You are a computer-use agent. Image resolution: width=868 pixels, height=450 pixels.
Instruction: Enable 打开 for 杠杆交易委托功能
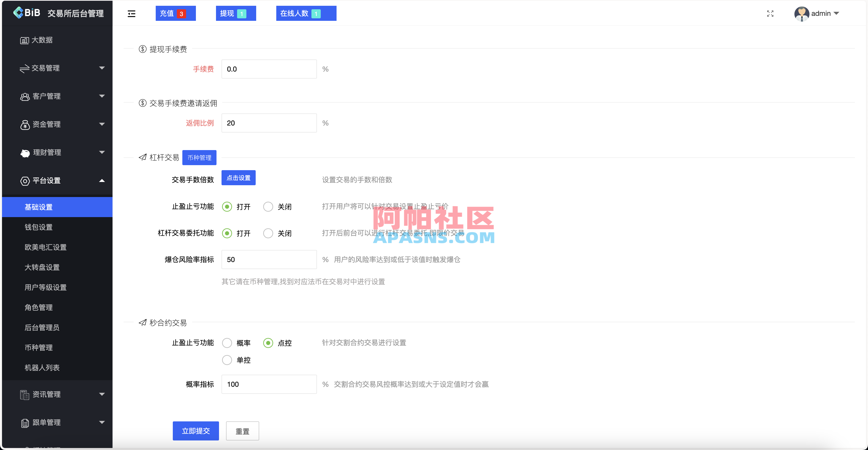pos(227,233)
